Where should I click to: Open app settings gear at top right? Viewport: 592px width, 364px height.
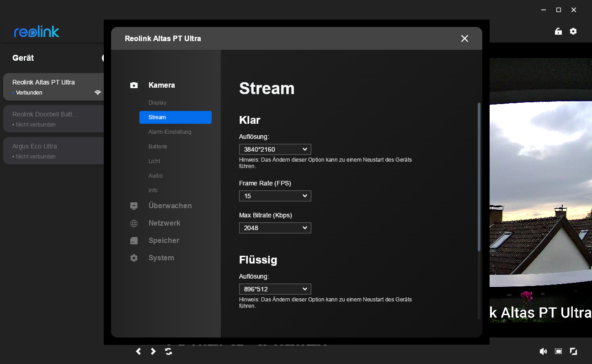pos(573,32)
